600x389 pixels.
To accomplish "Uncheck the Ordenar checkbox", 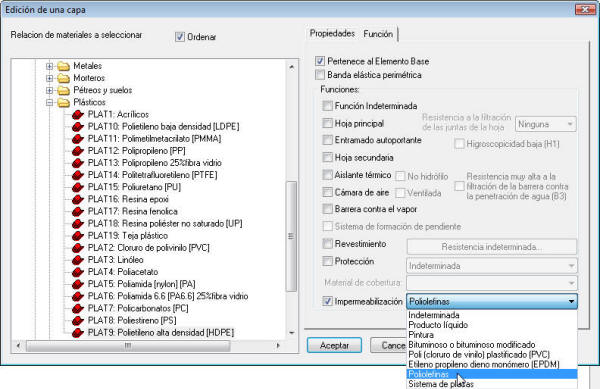I will 179,37.
